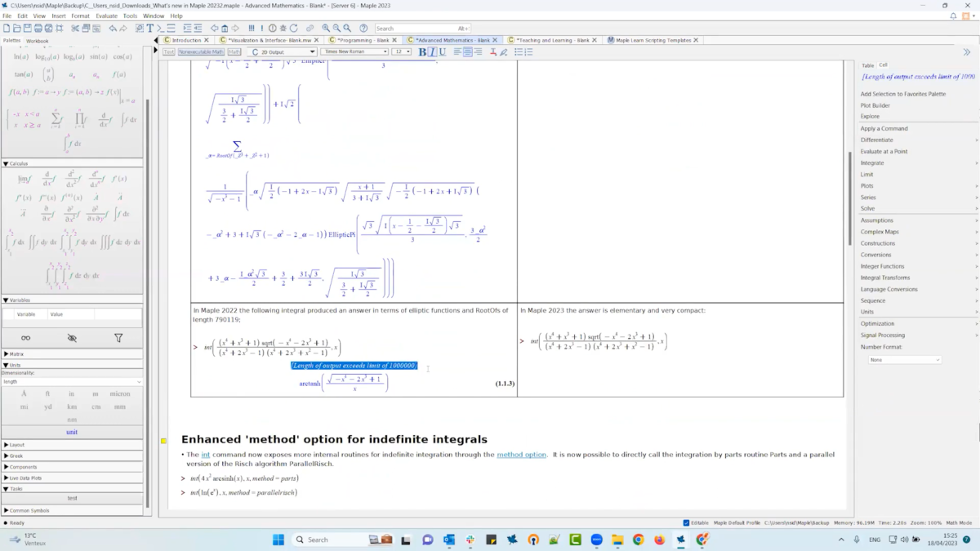Open the Number Format dropdown
This screenshot has height=551, width=980.
click(x=905, y=359)
